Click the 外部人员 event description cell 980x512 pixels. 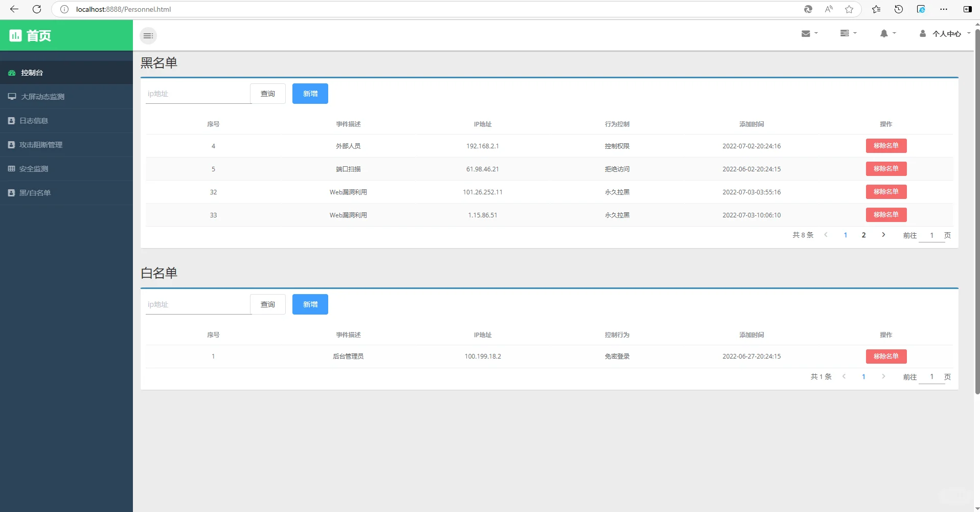pyautogui.click(x=348, y=146)
